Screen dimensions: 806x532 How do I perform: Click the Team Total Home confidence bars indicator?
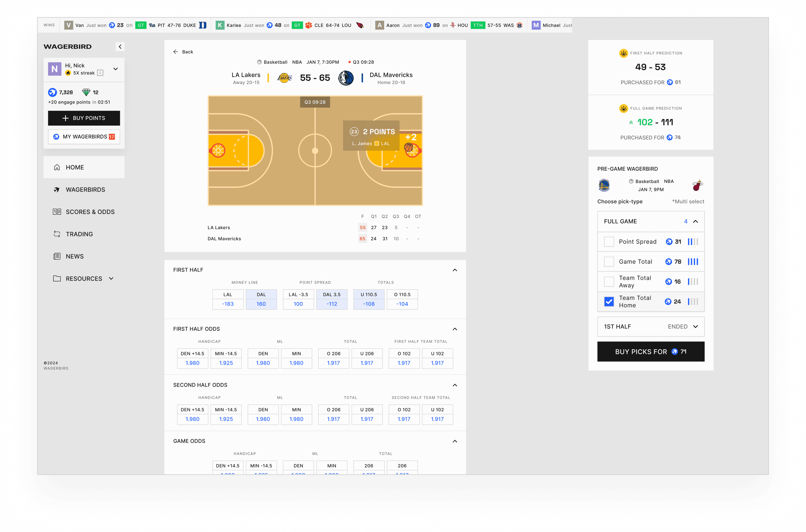pyautogui.click(x=693, y=302)
